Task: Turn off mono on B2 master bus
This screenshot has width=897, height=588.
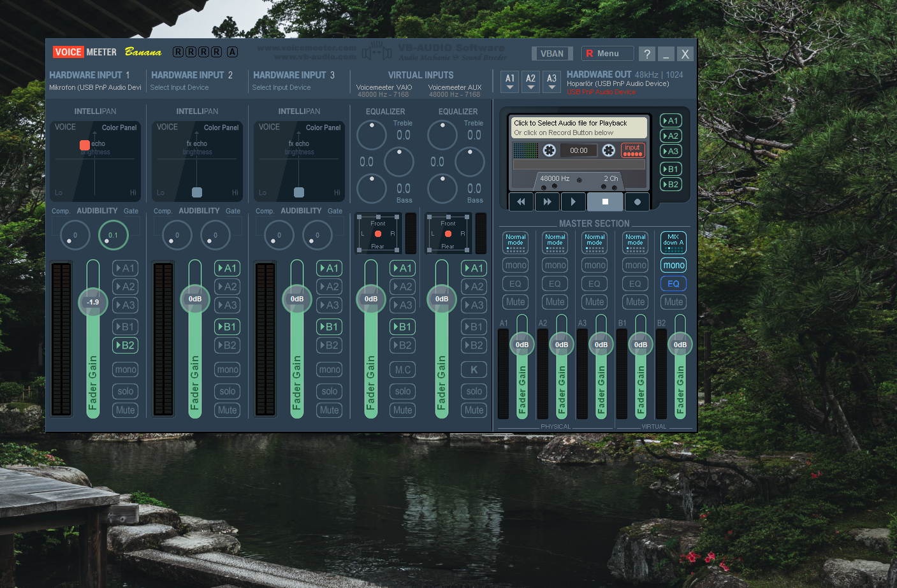Action: 674,265
